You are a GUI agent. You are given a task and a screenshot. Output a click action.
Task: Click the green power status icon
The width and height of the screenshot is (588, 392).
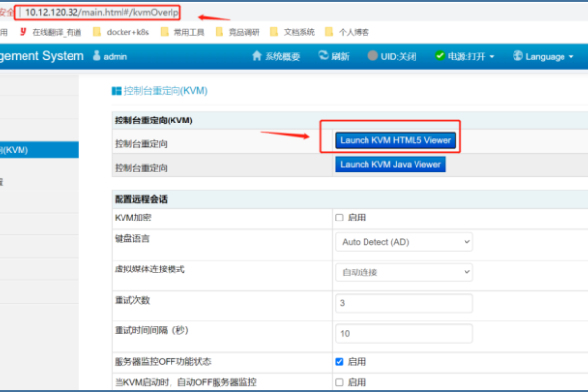click(x=440, y=57)
